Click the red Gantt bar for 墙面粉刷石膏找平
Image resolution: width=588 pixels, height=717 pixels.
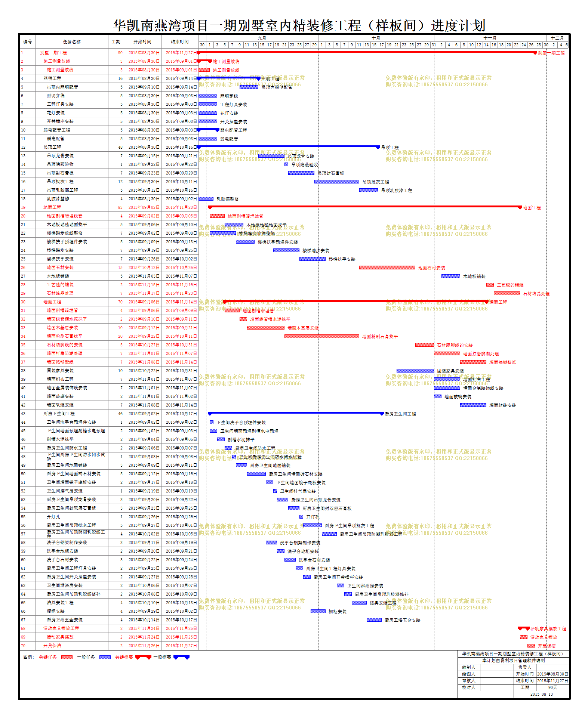(x=322, y=336)
